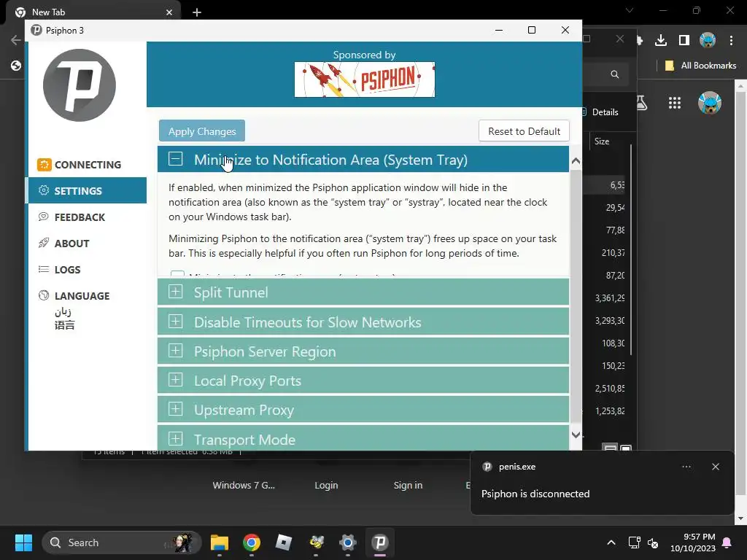Click the About rocket icon
The height and width of the screenshot is (560, 747).
(x=43, y=243)
